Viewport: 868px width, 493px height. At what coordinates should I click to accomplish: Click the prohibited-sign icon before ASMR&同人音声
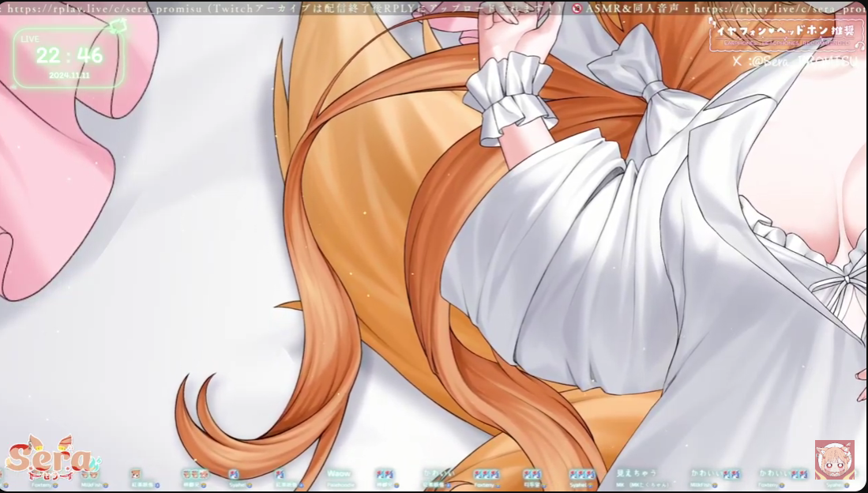[578, 8]
